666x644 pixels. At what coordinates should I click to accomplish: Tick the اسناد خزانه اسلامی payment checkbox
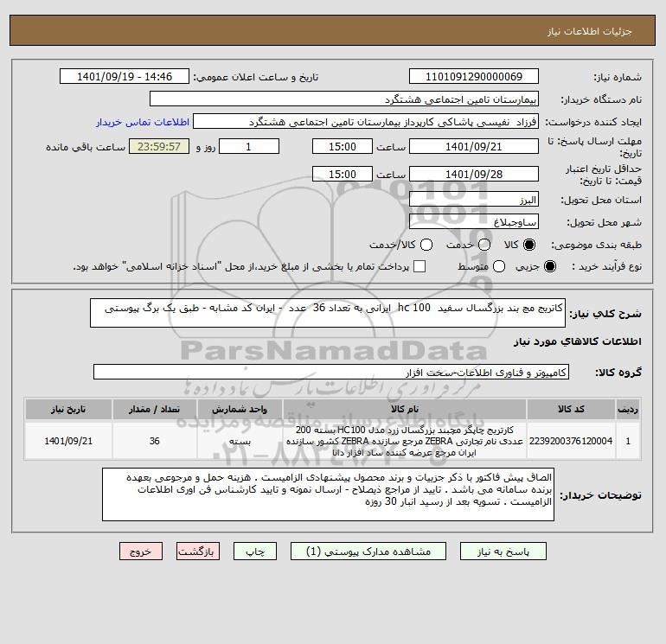click(419, 266)
